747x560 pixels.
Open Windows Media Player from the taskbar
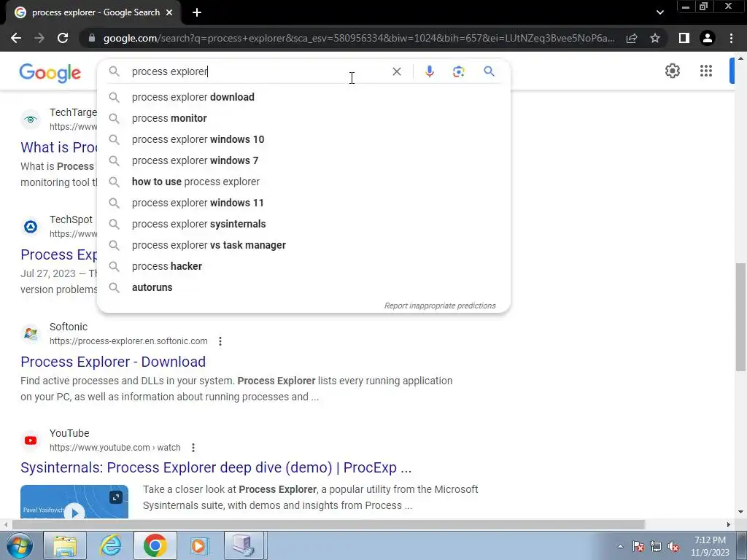[x=200, y=545]
